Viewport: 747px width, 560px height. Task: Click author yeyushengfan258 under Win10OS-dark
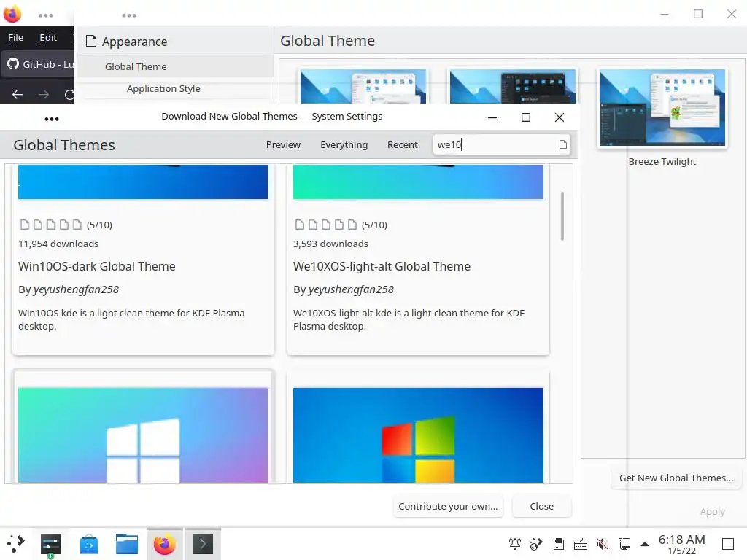[x=76, y=289]
